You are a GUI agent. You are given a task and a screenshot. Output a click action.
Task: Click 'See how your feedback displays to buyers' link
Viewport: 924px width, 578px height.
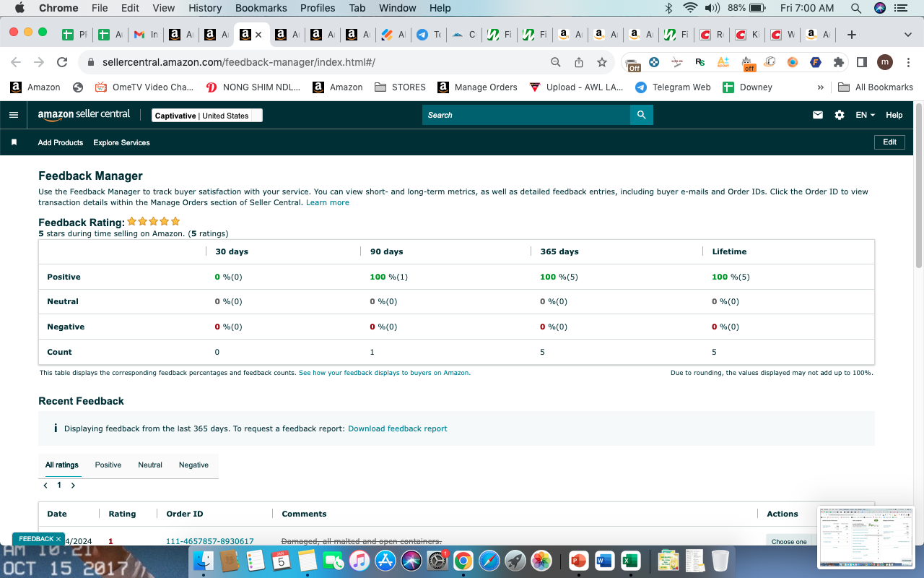[385, 373]
